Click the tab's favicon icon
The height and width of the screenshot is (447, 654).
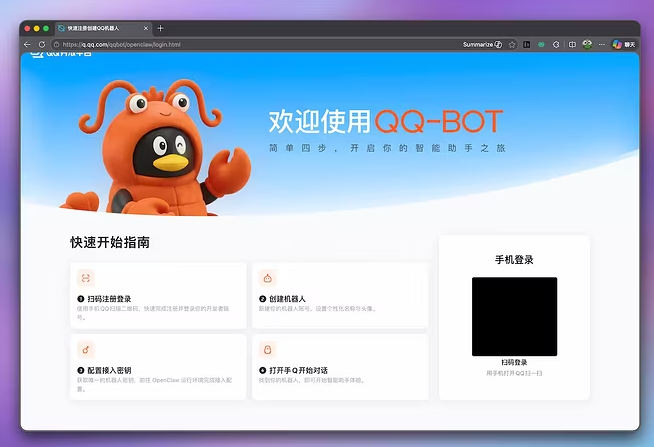[x=61, y=28]
